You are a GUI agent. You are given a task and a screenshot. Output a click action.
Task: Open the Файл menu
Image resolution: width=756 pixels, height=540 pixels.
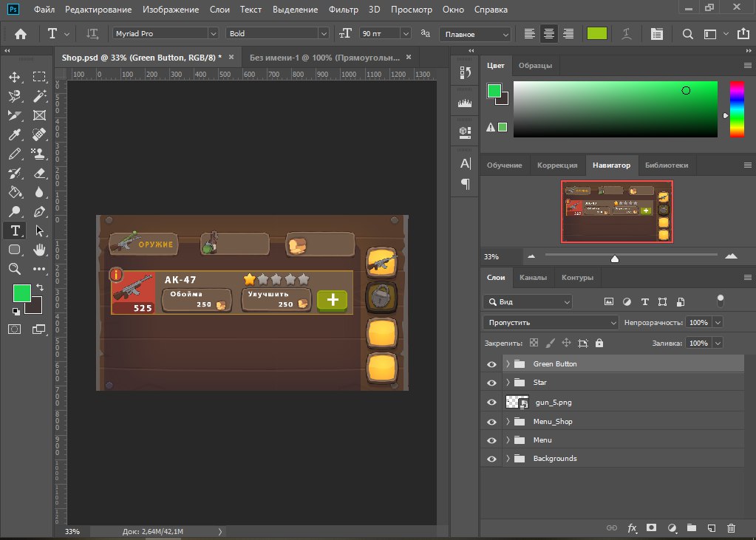44,10
